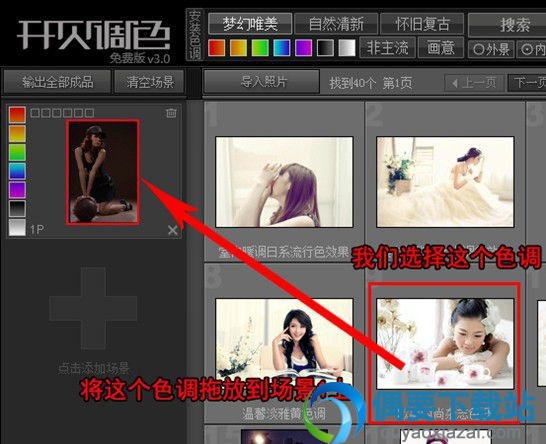The image size is (546, 444).
Task: Pick the blue tone filter in top bar
Action: pyautogui.click(x=282, y=47)
